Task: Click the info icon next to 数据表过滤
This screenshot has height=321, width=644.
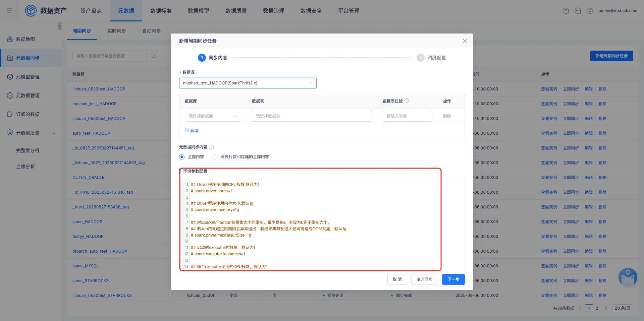Action: click(x=407, y=101)
